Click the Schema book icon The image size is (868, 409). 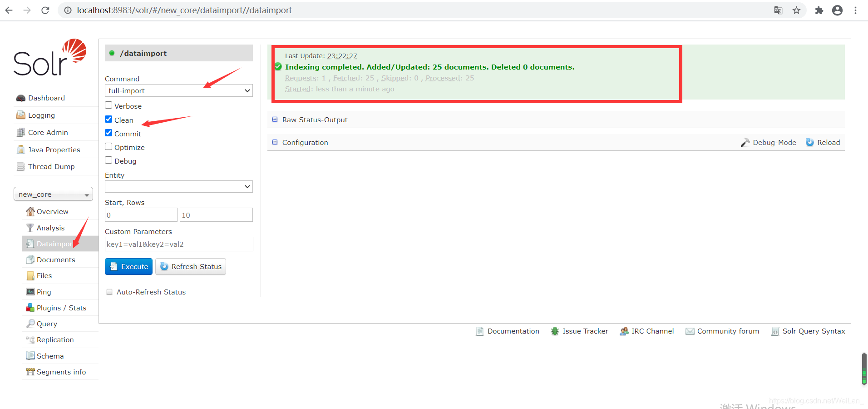30,356
